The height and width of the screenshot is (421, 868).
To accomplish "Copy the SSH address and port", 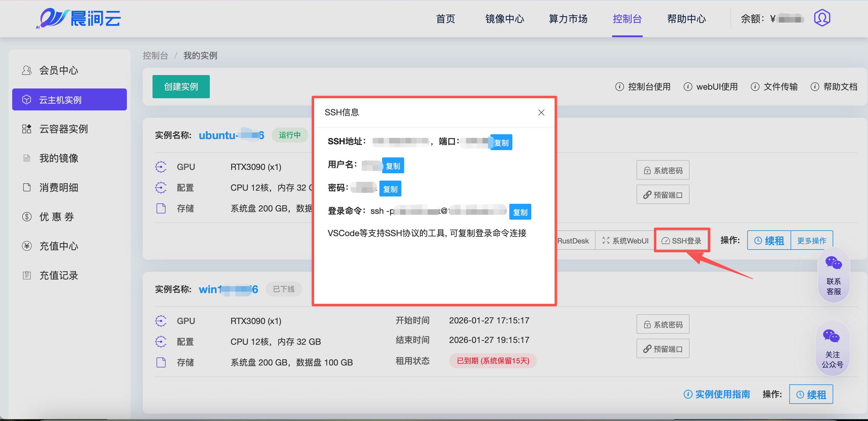I will click(x=501, y=142).
